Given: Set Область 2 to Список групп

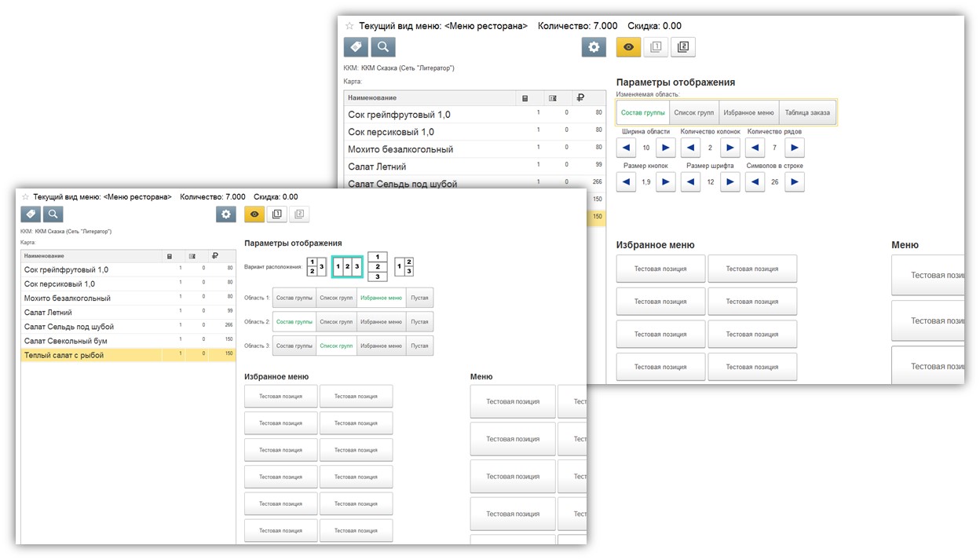Looking at the screenshot, I should pyautogui.click(x=336, y=322).
